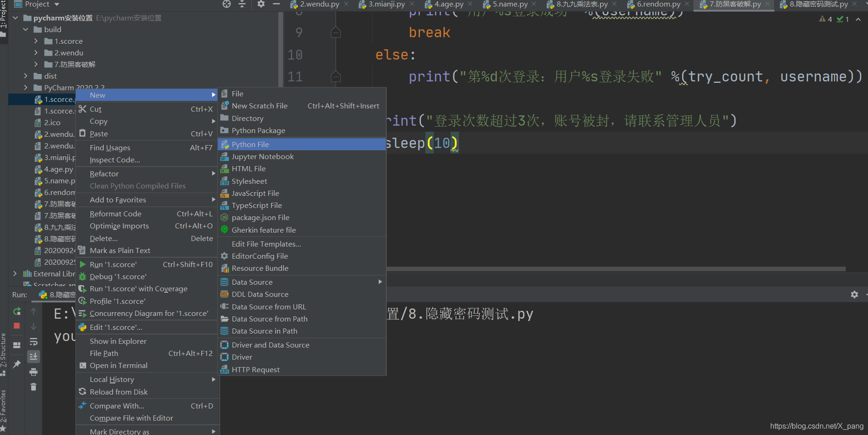The width and height of the screenshot is (868, 435).
Task: Choose DDL Data Source entry
Action: (302, 294)
